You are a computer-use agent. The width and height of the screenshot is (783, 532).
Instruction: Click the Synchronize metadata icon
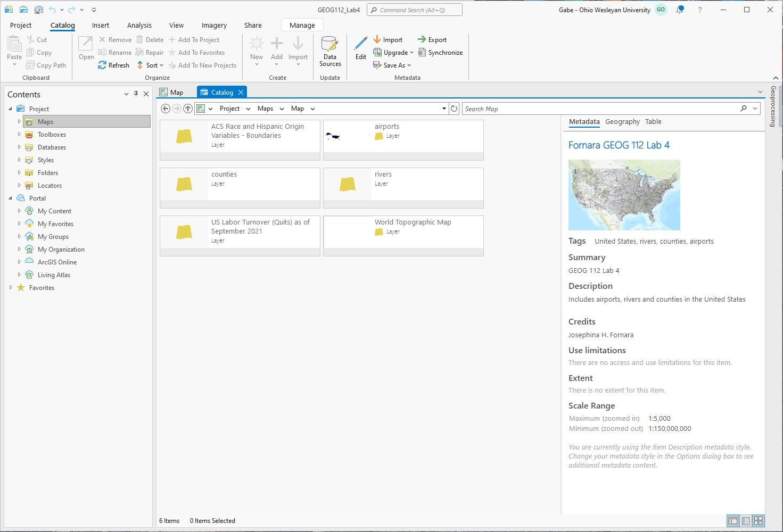click(421, 52)
